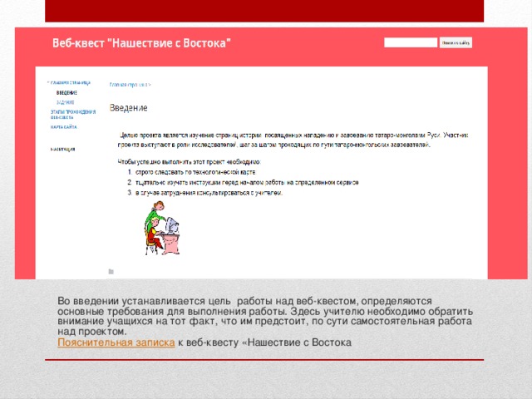Click the teacher and student clipart image
The width and height of the screenshot is (532, 399).
coord(162,228)
